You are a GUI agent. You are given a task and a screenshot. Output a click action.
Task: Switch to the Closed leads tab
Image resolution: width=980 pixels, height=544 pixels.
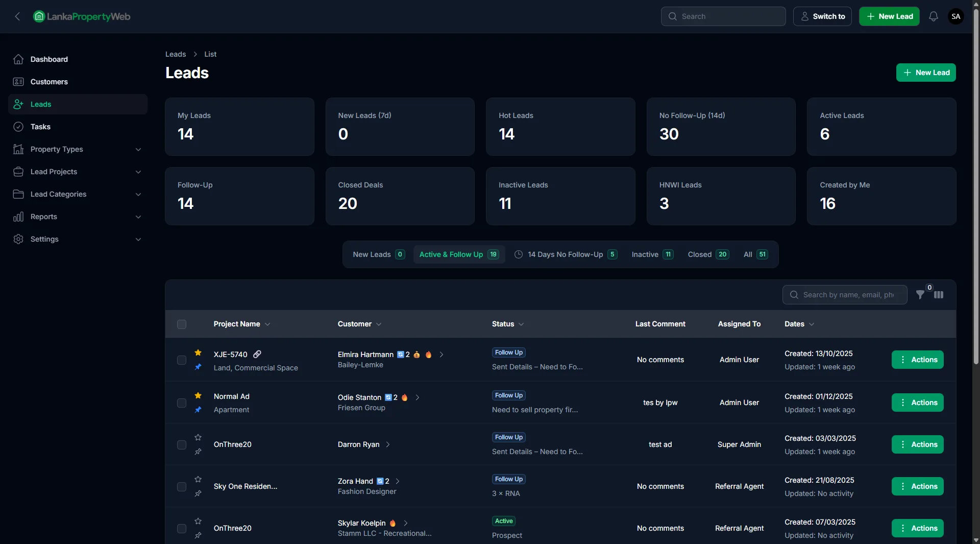pyautogui.click(x=707, y=254)
